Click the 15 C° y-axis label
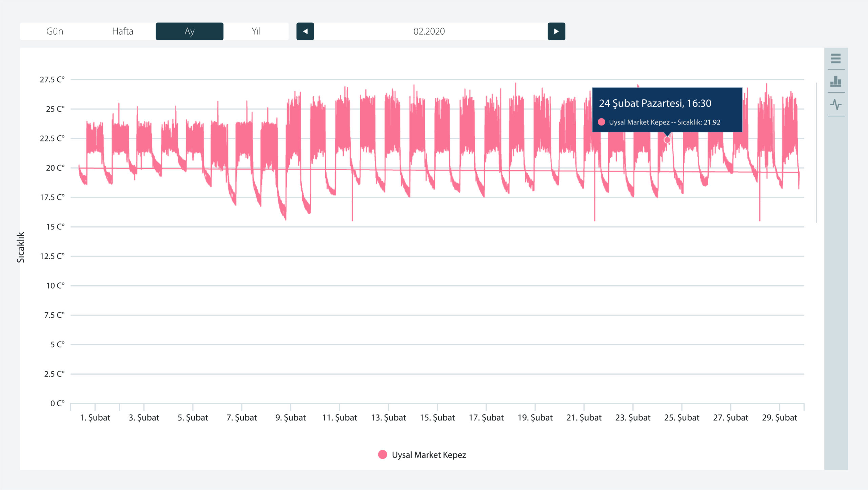The height and width of the screenshot is (490, 868). tap(55, 227)
